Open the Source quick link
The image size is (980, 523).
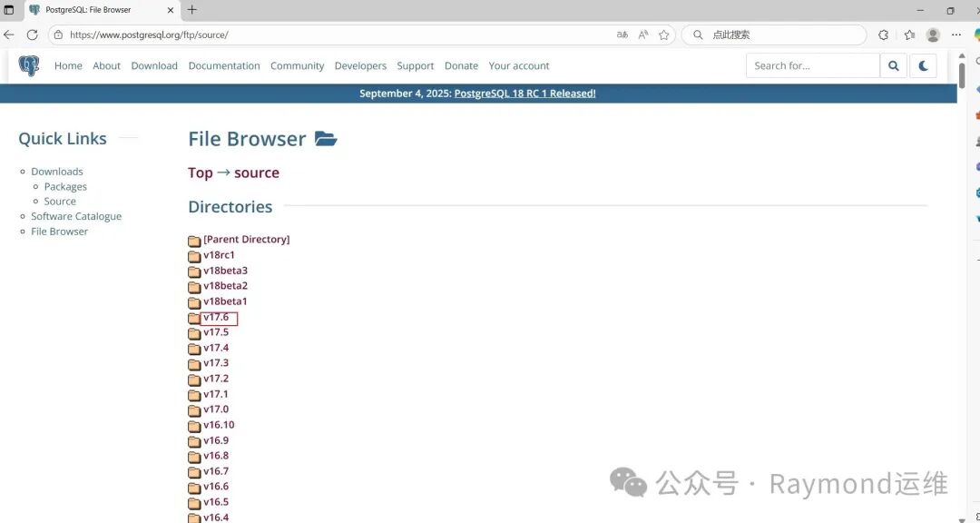point(60,201)
